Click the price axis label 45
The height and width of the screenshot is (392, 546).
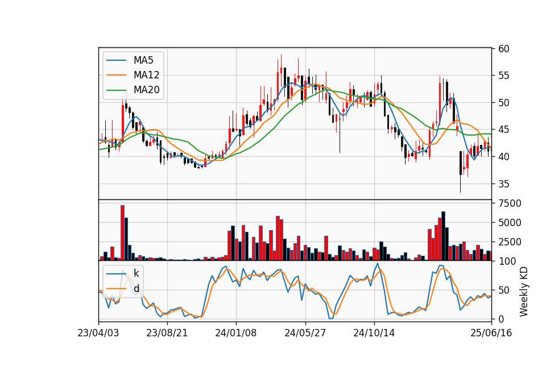[x=503, y=130]
